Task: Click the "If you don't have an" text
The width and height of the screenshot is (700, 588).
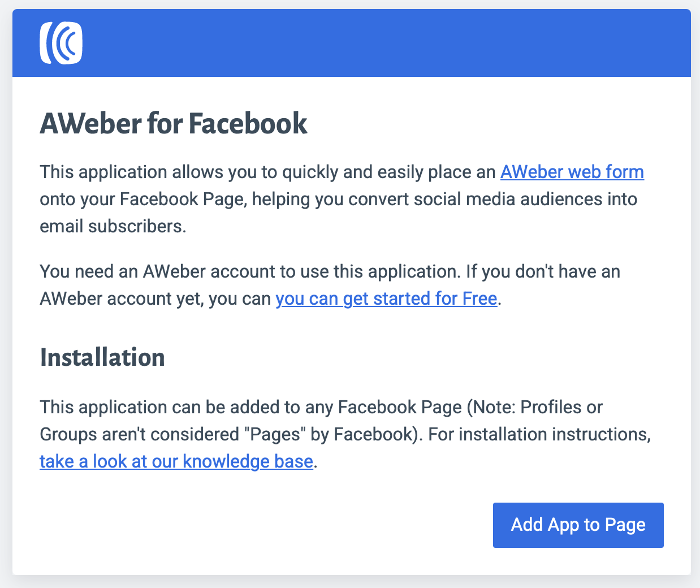Action: coord(543,271)
